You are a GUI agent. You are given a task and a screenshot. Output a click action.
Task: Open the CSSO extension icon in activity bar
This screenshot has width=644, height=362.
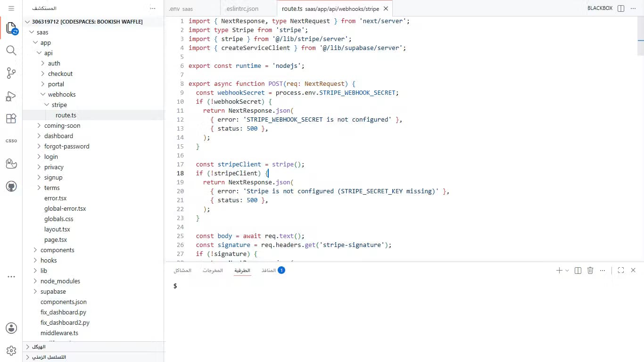(11, 141)
